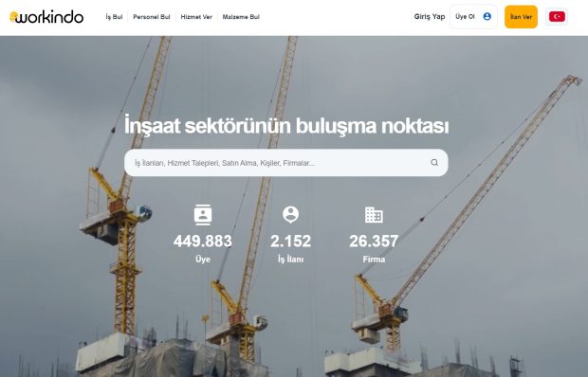Open the Personel Bul menu
This screenshot has height=377, width=588.
(152, 17)
